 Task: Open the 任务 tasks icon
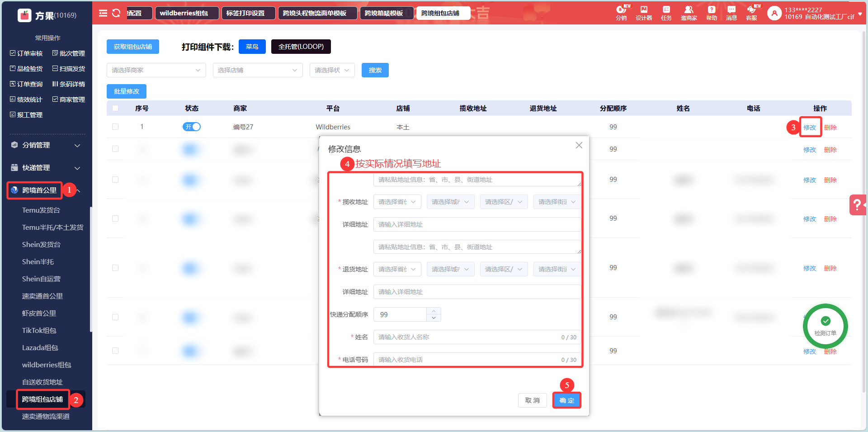point(666,13)
